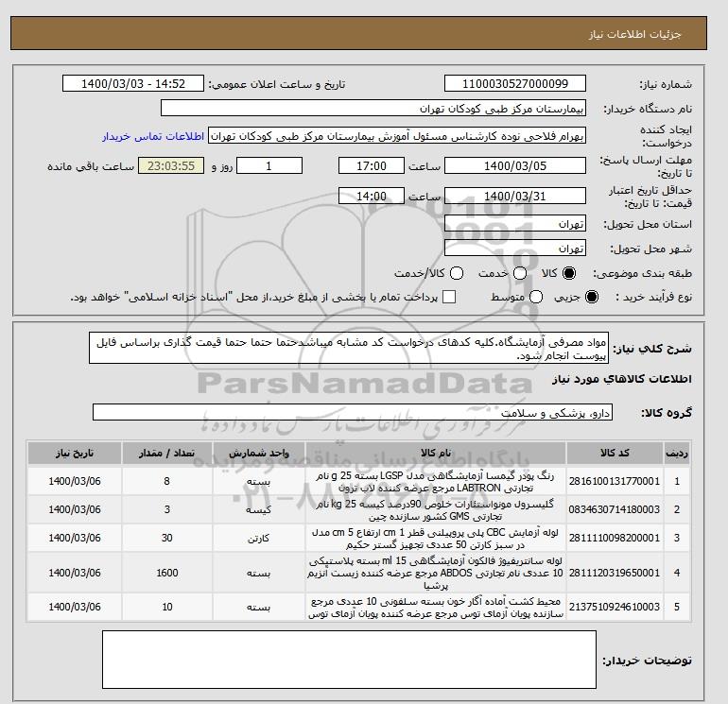Click the CBC test tube item name
The width and height of the screenshot is (728, 704).
point(436,539)
